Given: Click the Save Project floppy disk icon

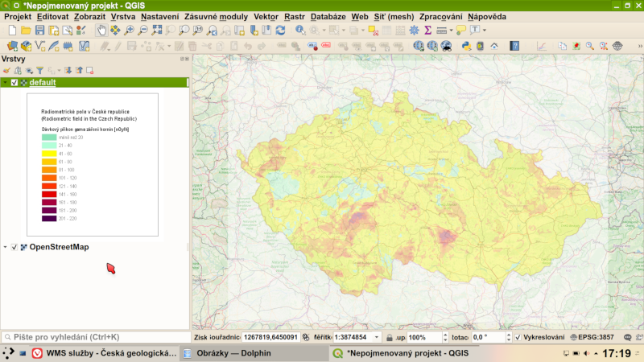Looking at the screenshot, I should coord(40,31).
